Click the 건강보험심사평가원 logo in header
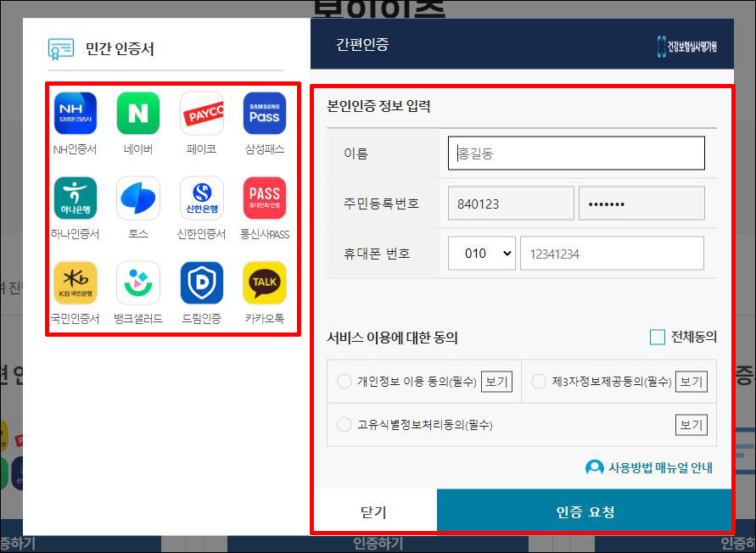This screenshot has width=756, height=553. coord(687,47)
